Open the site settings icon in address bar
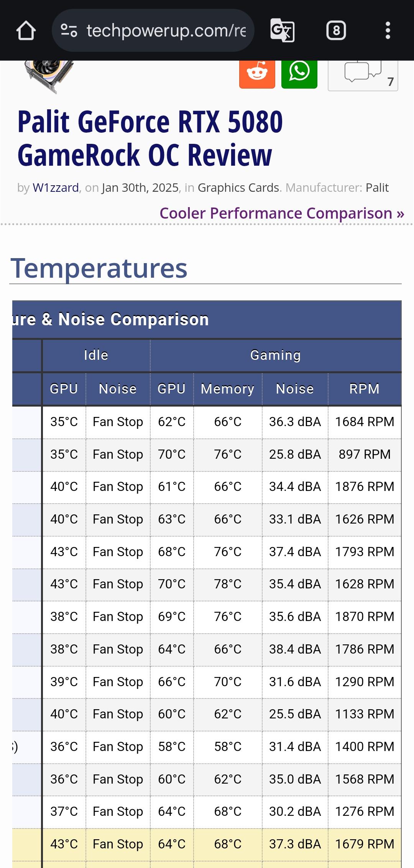Image resolution: width=414 pixels, height=868 pixels. pyautogui.click(x=69, y=31)
